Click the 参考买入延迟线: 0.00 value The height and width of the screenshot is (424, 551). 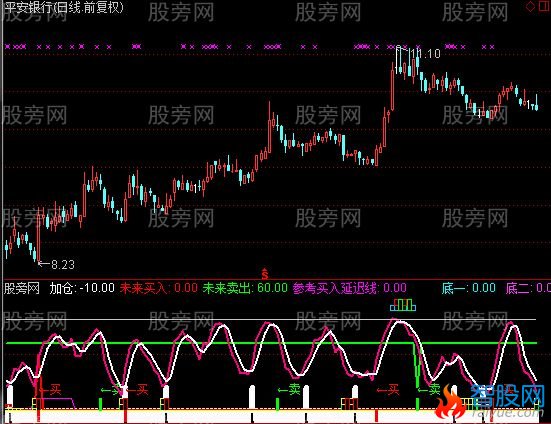click(x=350, y=288)
